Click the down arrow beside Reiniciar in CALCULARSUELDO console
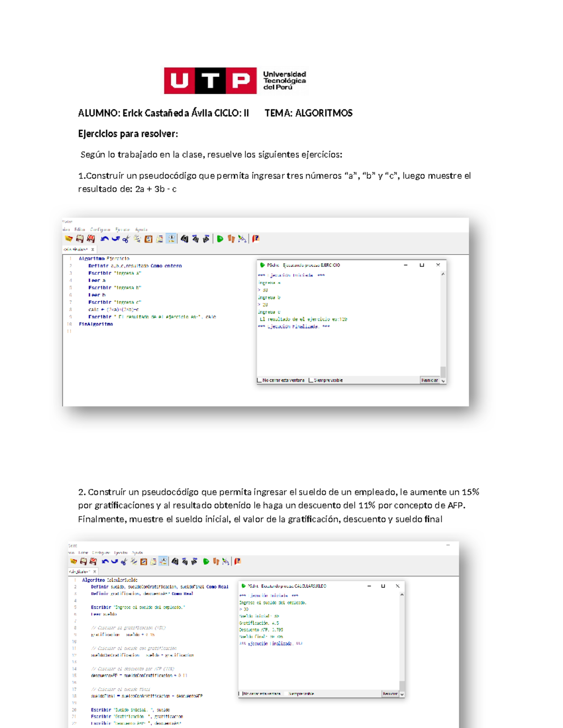The height and width of the screenshot is (728, 563). [402, 694]
